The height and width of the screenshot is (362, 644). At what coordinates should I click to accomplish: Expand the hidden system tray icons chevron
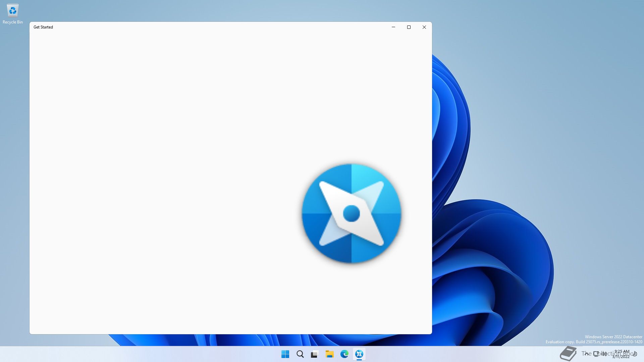[586, 354]
